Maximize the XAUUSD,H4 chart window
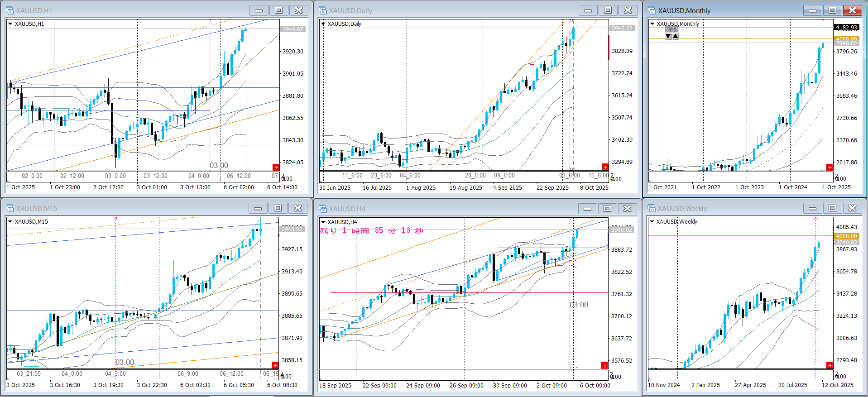The image size is (868, 397). (607, 208)
